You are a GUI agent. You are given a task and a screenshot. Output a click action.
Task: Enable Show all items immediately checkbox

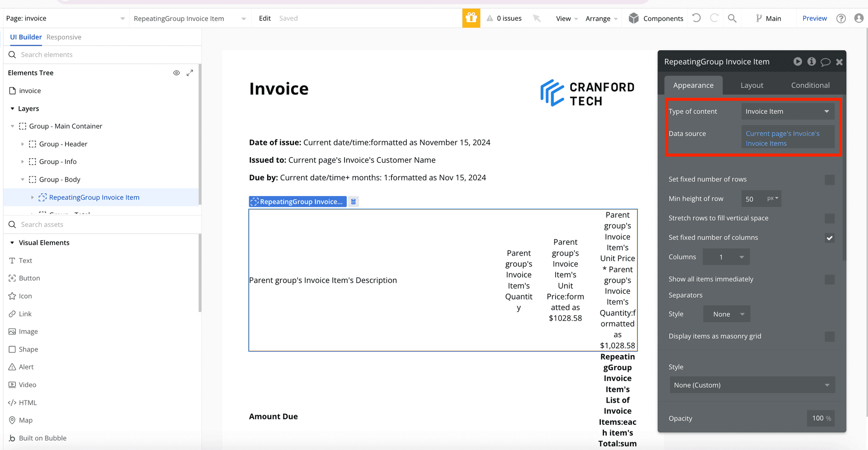pos(830,280)
